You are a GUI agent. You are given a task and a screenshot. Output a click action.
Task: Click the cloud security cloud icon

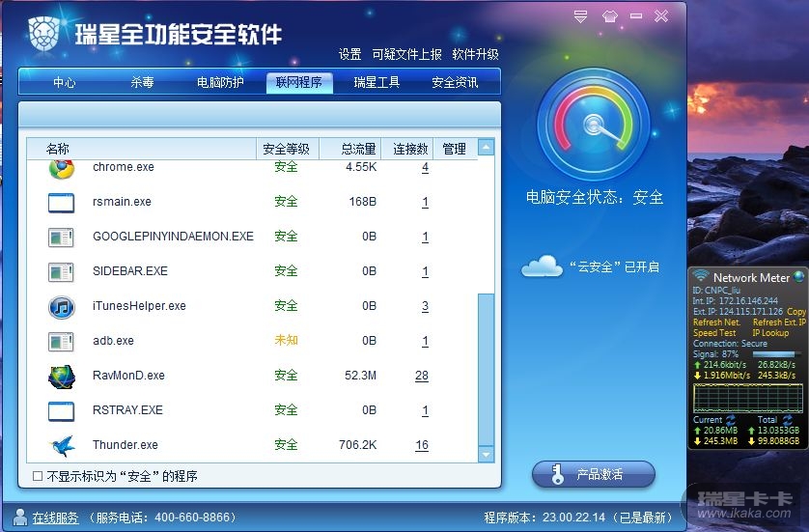tap(542, 266)
